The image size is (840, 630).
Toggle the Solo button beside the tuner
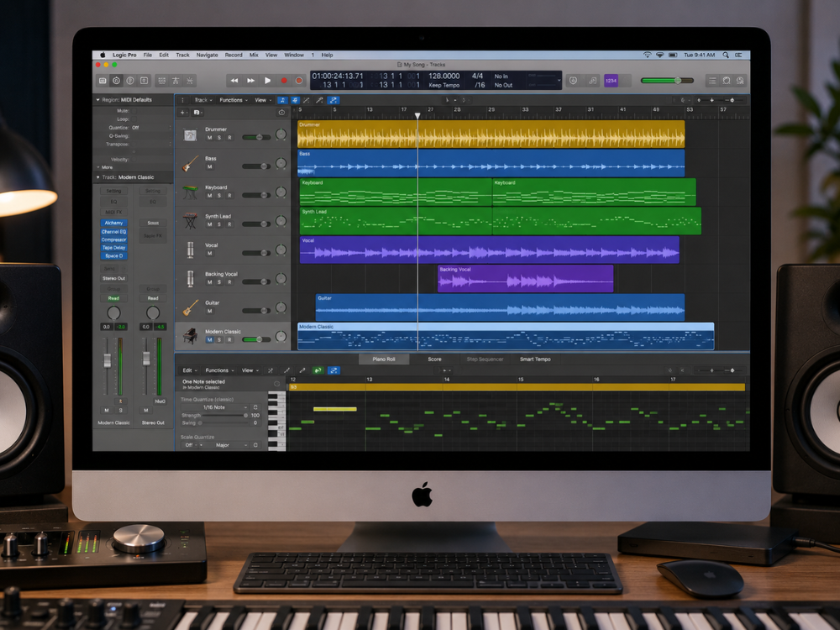(x=592, y=81)
